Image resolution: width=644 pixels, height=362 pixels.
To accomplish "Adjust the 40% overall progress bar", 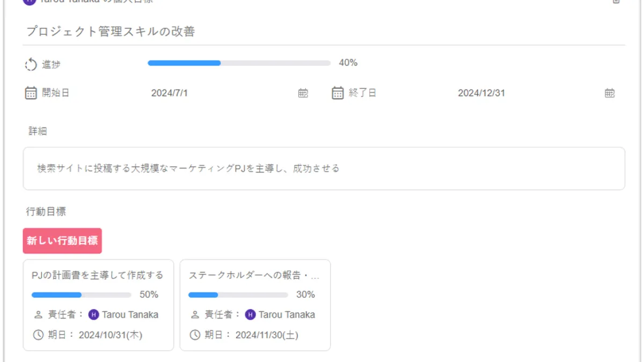I will 239,63.
